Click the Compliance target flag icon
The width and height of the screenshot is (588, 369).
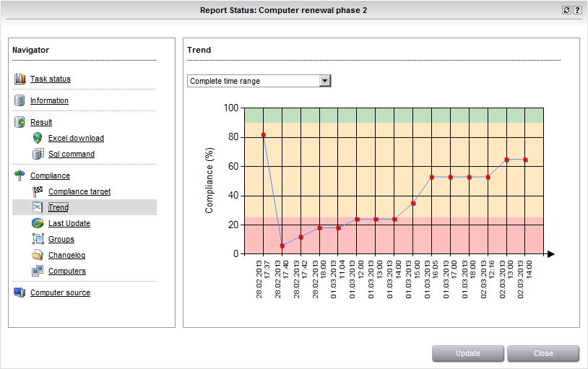[38, 191]
